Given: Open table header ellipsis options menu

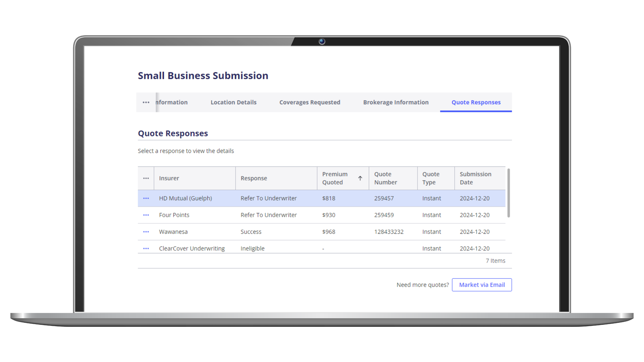Looking at the screenshot, I should pos(146,178).
